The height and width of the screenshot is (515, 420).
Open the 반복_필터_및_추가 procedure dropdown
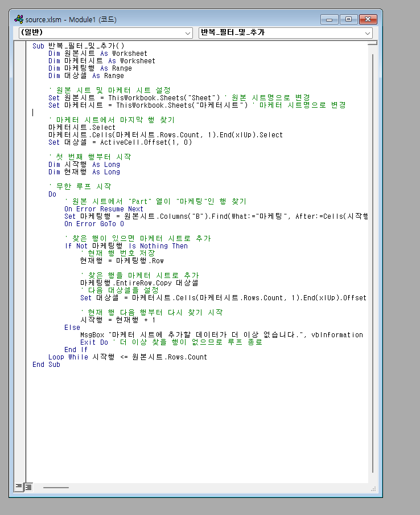[286, 33]
